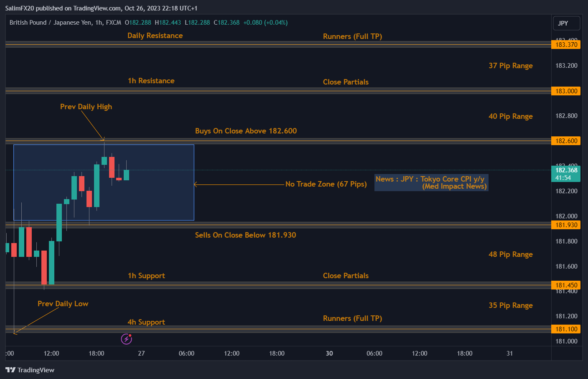Select the 182.600 price level tag
The width and height of the screenshot is (588, 379).
pyautogui.click(x=566, y=141)
